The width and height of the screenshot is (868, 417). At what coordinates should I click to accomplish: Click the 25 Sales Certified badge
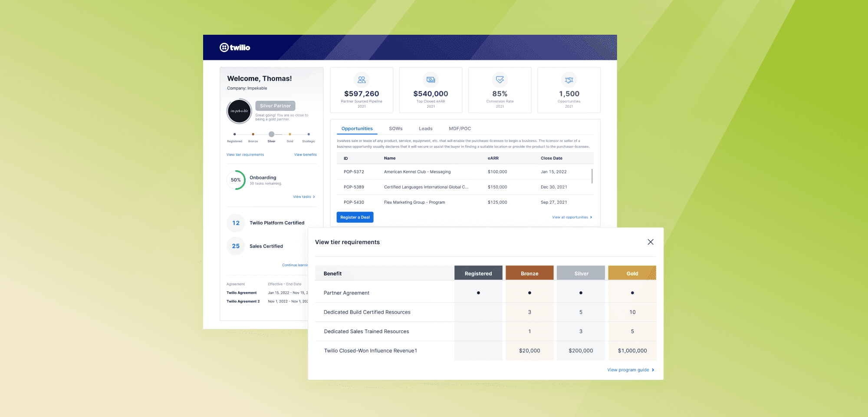click(236, 246)
